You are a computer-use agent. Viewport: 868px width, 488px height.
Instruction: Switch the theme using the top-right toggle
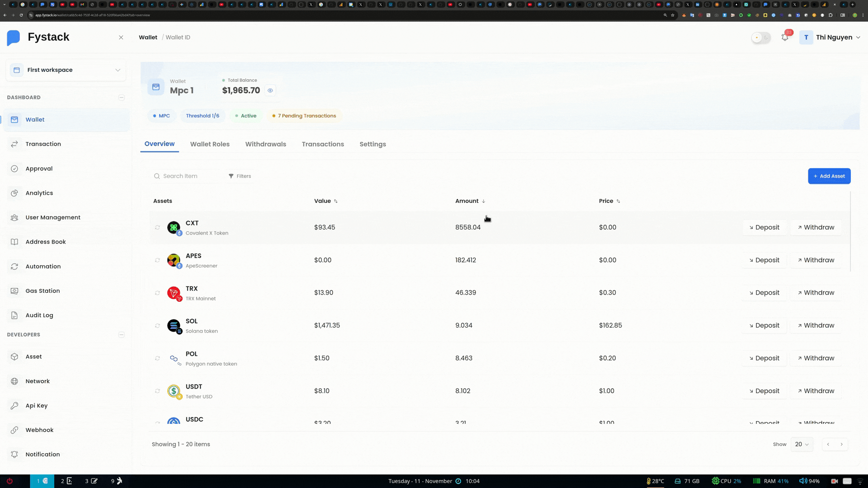[760, 38]
